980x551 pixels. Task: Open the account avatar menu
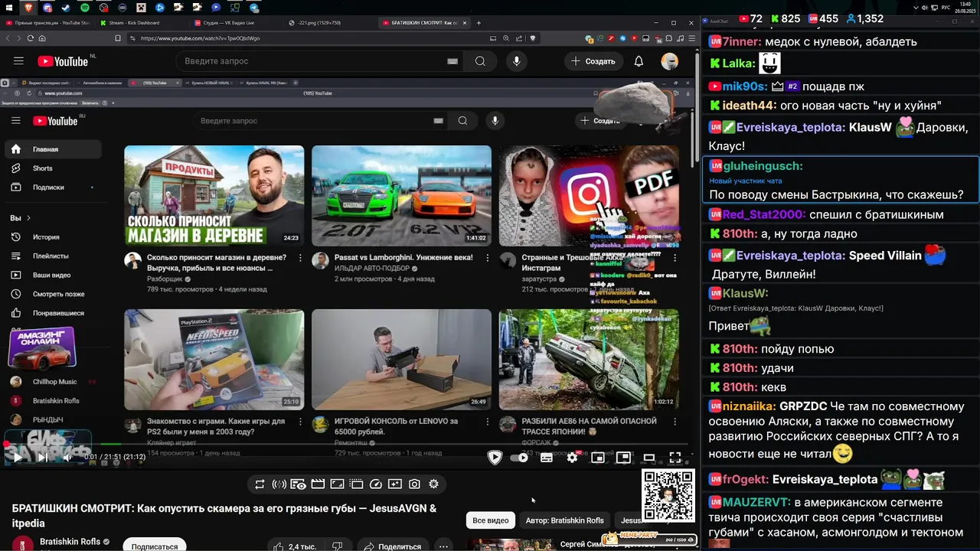click(x=670, y=61)
